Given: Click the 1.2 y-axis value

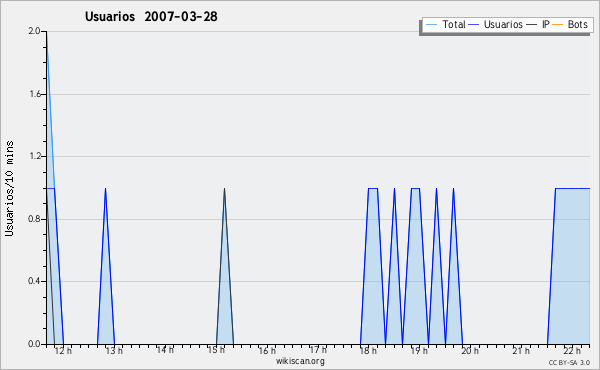Looking at the screenshot, I should [34, 156].
